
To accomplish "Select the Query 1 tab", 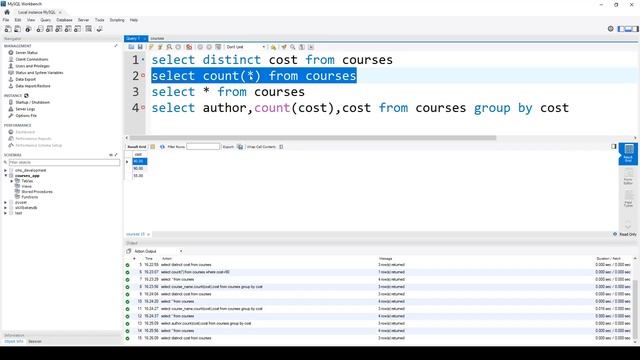I will tap(136, 38).
